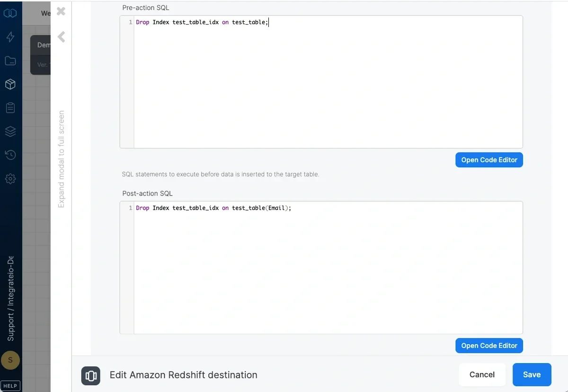
Task: Open the HELP menu at bottom left
Action: 10,385
